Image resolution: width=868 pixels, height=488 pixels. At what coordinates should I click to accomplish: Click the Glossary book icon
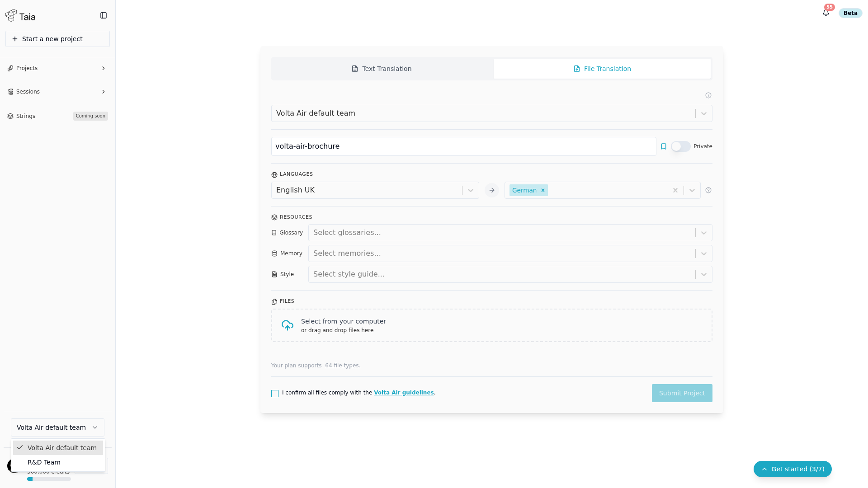click(x=274, y=233)
